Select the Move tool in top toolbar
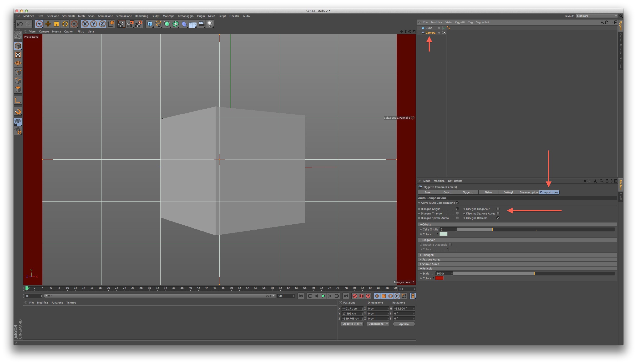This screenshot has height=364, width=637. [x=48, y=24]
